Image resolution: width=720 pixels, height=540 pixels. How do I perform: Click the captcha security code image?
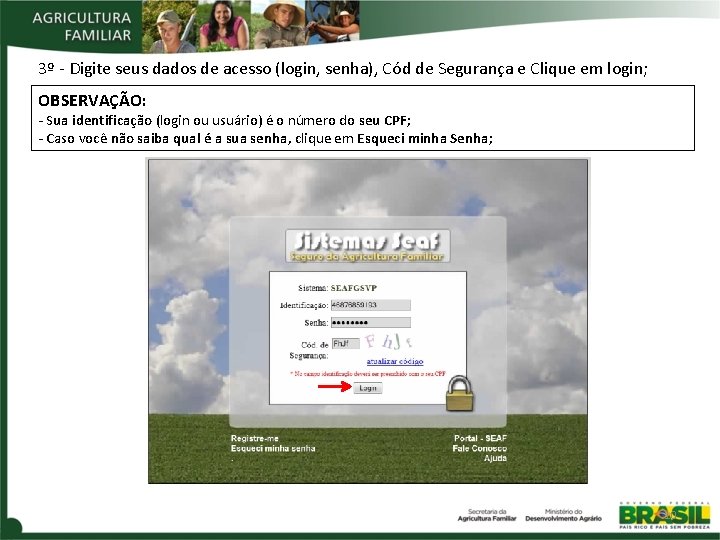[389, 342]
